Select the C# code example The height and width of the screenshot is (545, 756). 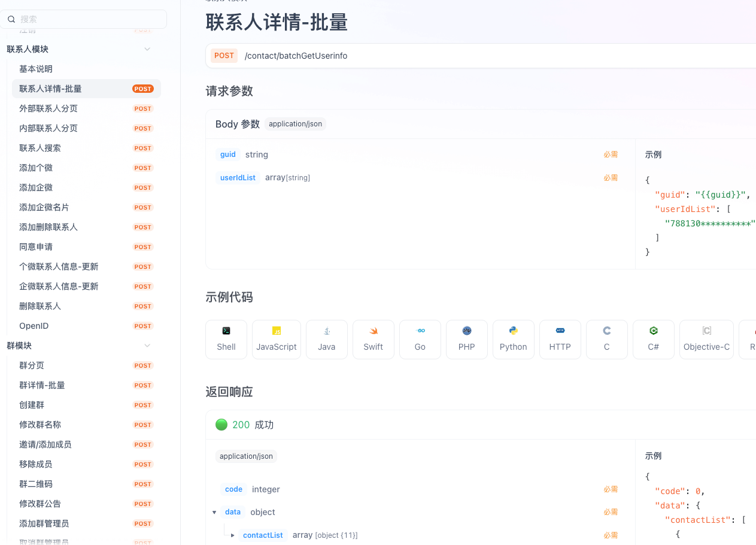[x=653, y=339]
